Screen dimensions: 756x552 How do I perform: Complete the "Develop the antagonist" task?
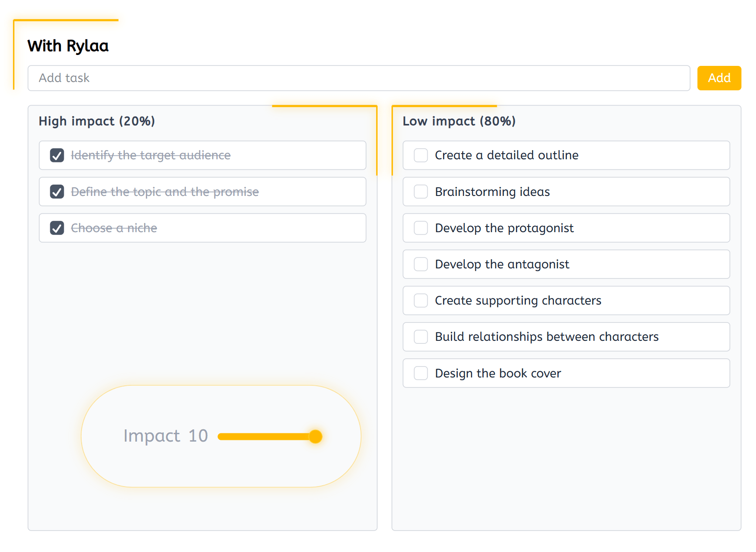click(x=420, y=264)
